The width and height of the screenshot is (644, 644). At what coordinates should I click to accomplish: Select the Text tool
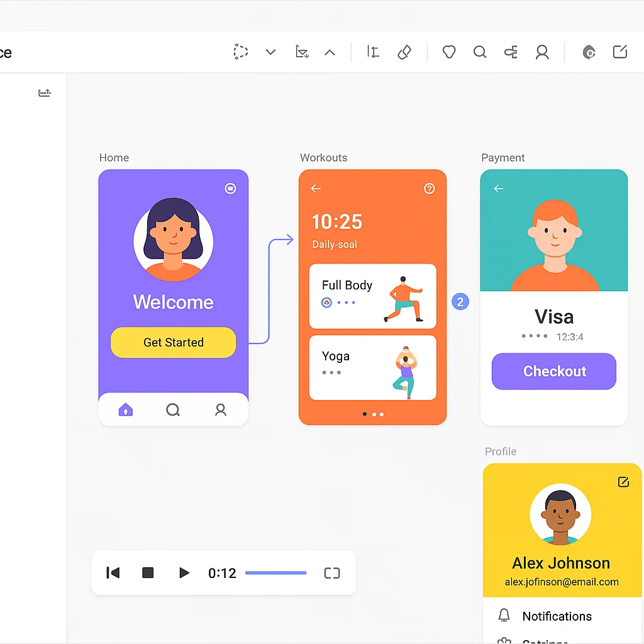coord(372,52)
